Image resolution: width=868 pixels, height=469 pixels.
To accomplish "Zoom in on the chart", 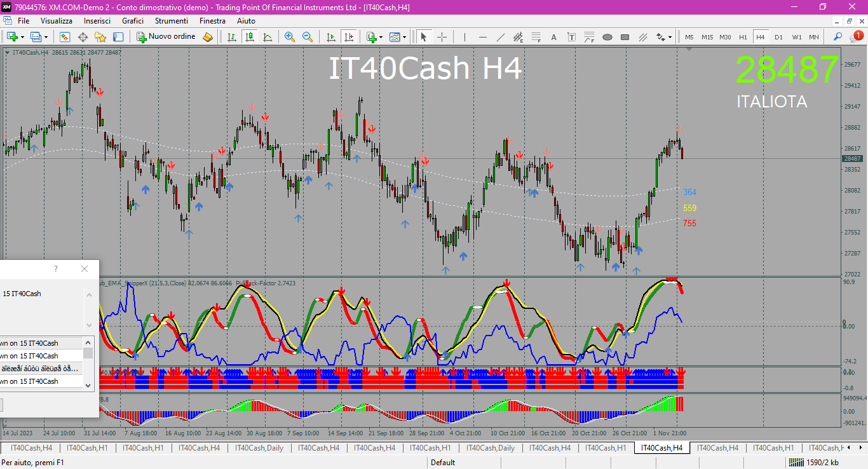I will click(x=290, y=37).
